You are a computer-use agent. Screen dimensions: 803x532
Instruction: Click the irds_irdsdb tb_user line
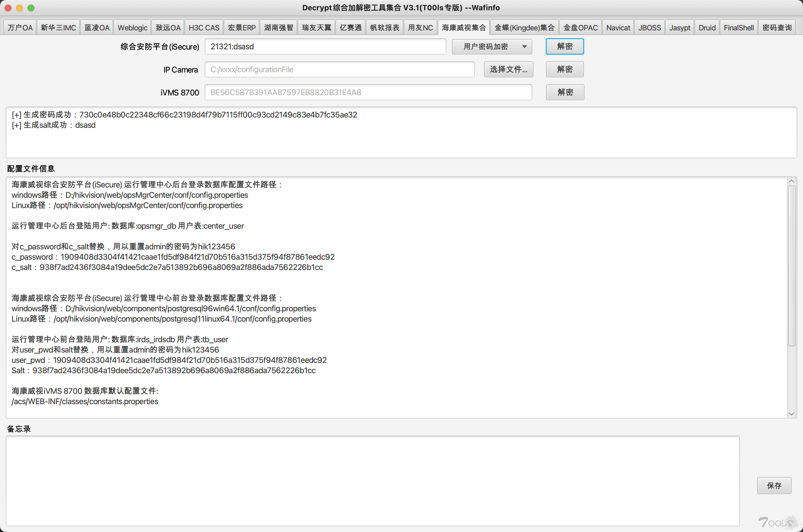(x=120, y=339)
